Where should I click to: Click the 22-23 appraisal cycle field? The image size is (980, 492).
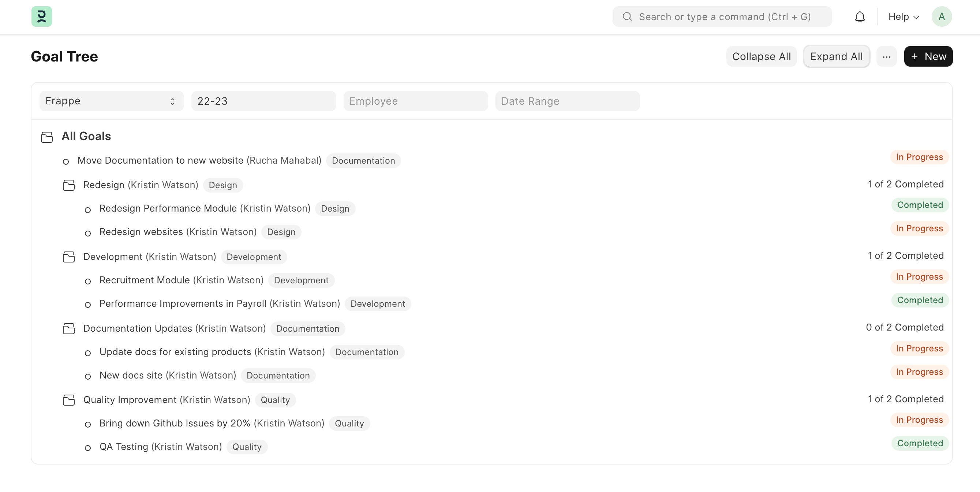[x=263, y=101]
